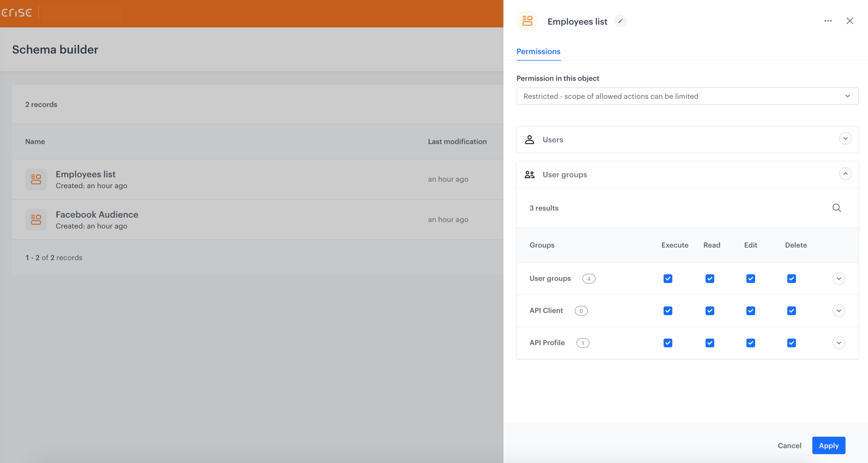Click the Permission in this object label
Screen dimensions: 868x463
tap(557, 78)
